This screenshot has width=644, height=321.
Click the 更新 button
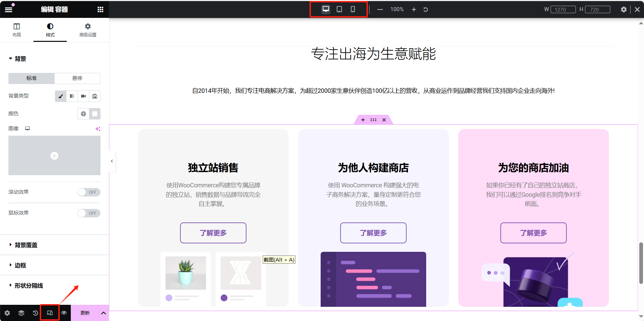85,313
